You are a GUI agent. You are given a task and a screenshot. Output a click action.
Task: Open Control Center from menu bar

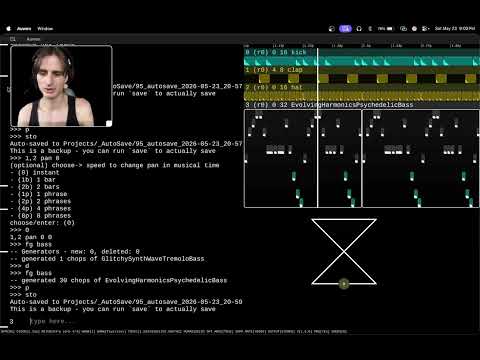point(425,29)
